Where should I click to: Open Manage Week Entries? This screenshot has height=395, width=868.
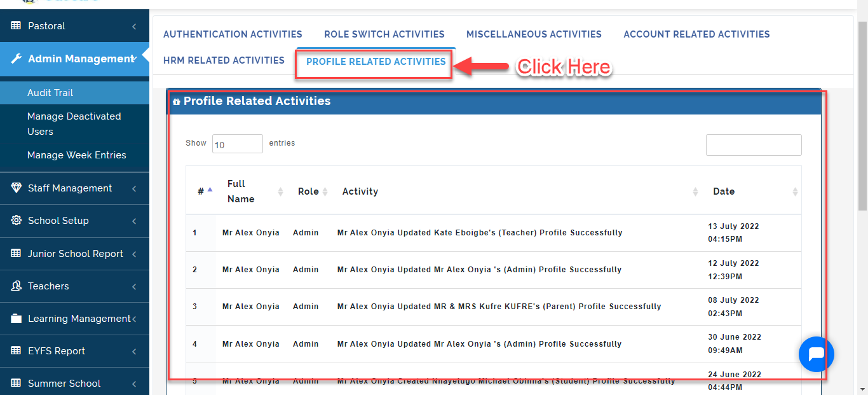[x=76, y=155]
